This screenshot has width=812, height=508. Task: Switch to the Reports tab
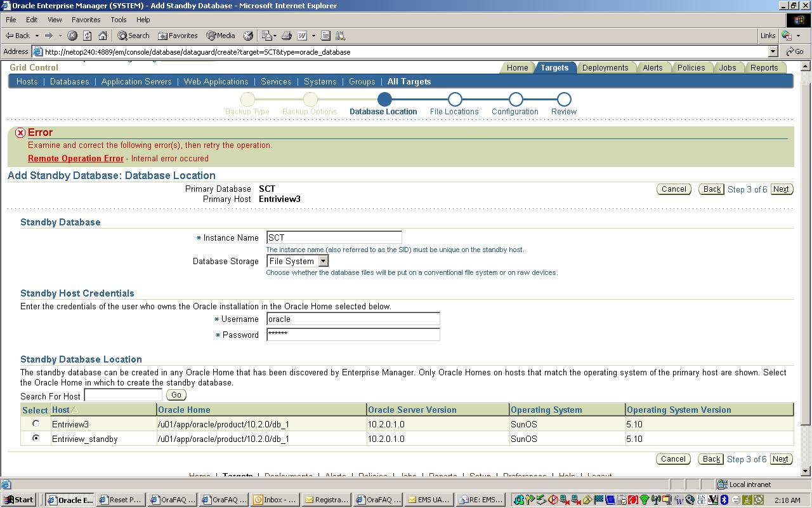click(x=764, y=68)
